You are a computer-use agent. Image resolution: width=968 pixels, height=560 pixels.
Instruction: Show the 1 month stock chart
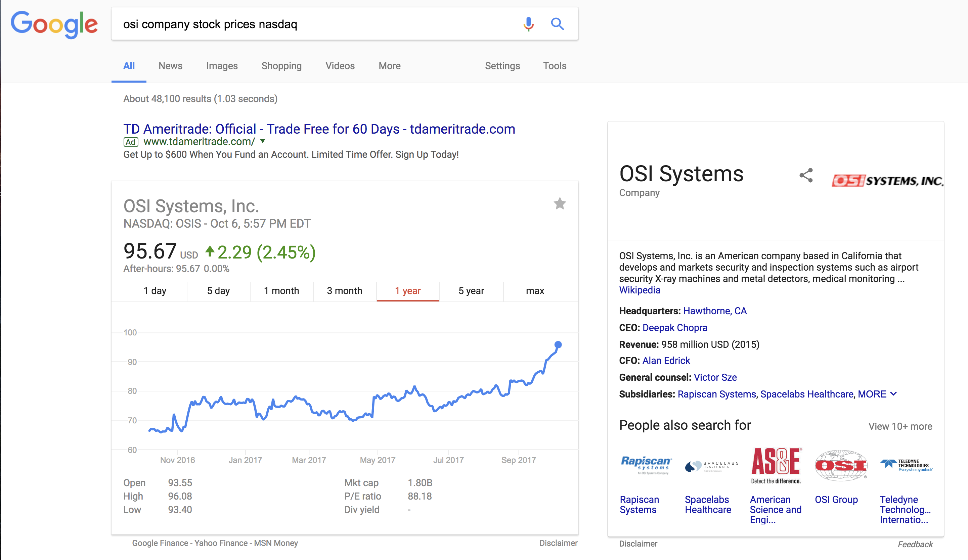281,291
